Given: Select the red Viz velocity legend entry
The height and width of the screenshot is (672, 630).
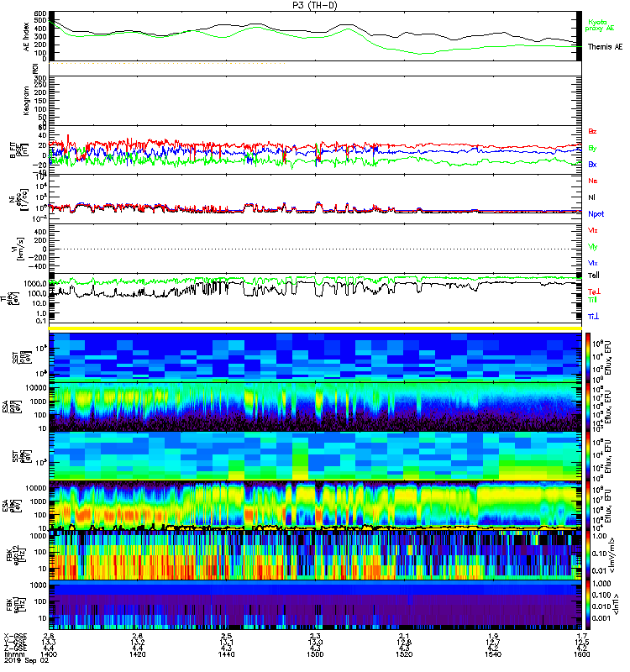Looking at the screenshot, I should coord(592,230).
